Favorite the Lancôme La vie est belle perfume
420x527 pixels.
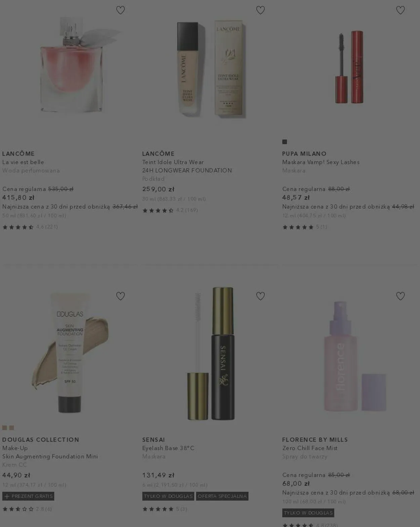click(120, 10)
